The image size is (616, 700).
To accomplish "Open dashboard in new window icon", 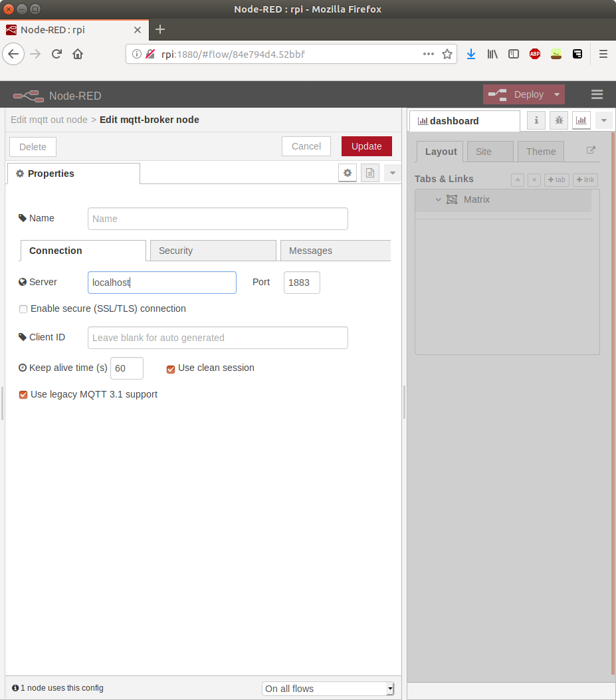I will click(591, 150).
